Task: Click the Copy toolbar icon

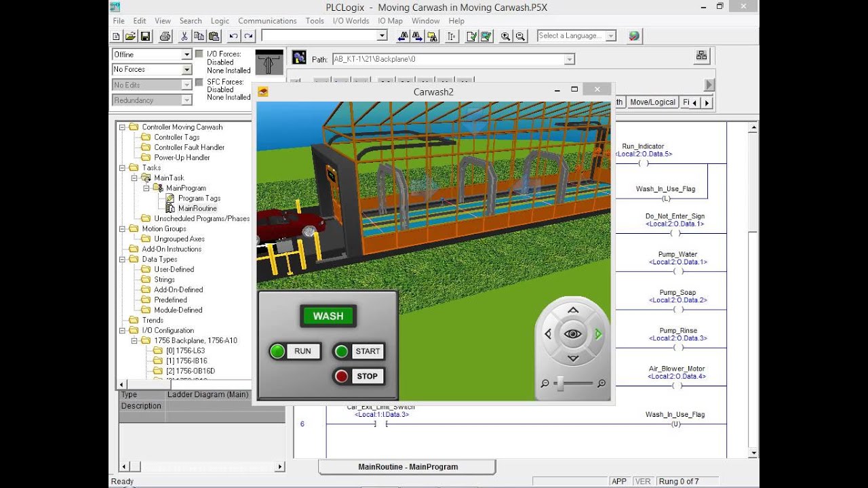Action: [199, 36]
